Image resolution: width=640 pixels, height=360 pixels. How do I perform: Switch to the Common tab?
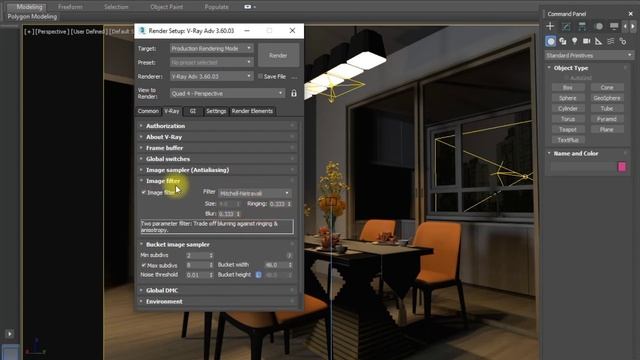[148, 111]
